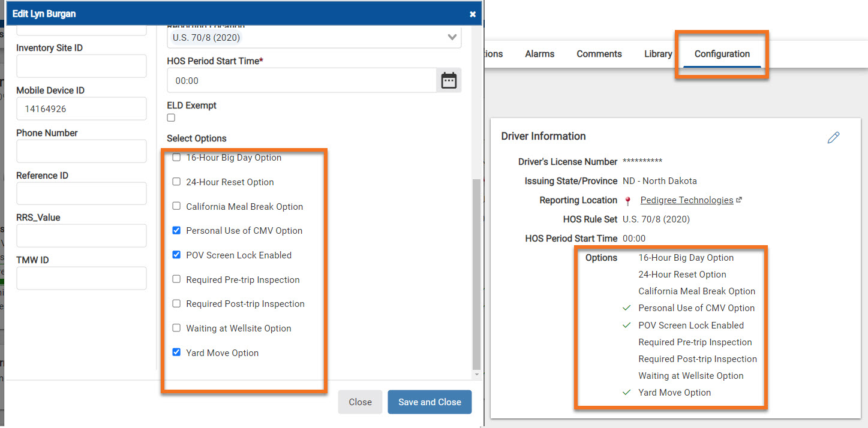This screenshot has width=868, height=428.
Task: Click the map pin icon beside Reporting Location
Action: [627, 201]
